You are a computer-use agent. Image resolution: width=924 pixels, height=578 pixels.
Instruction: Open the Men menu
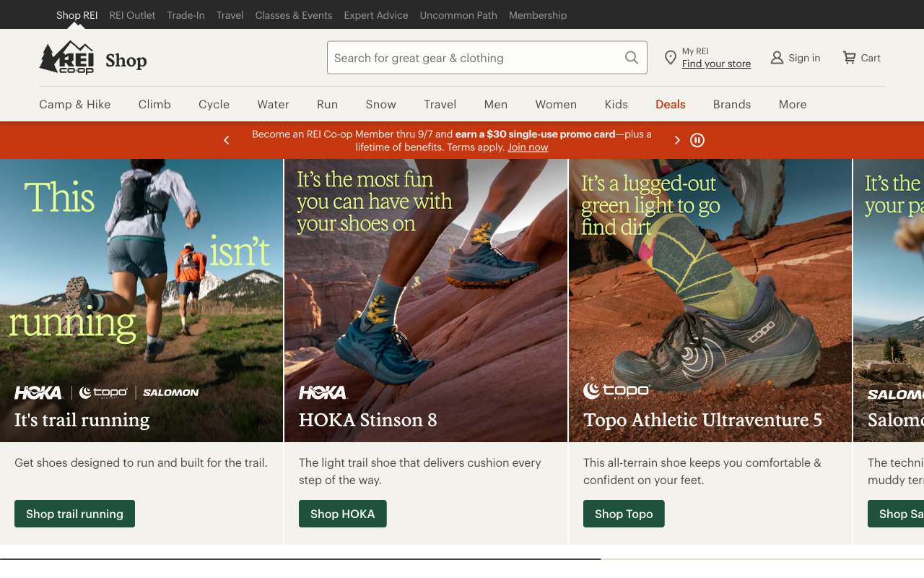[x=495, y=104]
